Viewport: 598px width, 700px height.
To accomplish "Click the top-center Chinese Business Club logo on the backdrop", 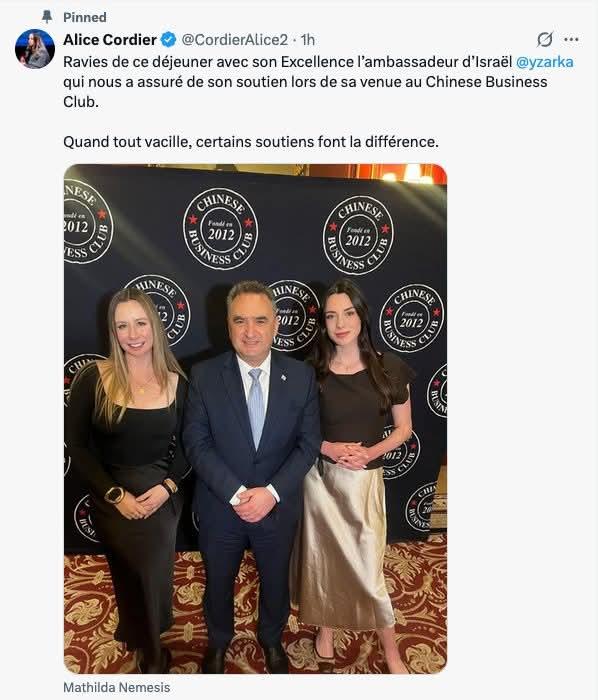I will (220, 229).
